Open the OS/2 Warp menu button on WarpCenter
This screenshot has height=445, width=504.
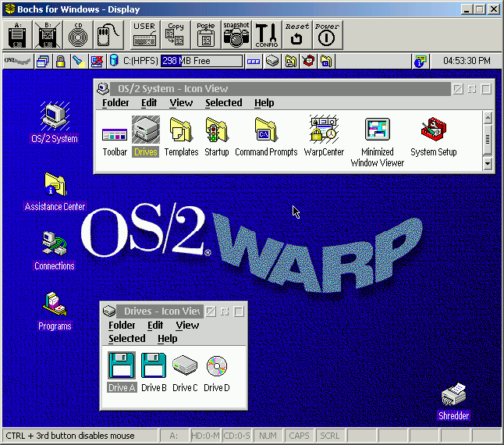(18, 61)
